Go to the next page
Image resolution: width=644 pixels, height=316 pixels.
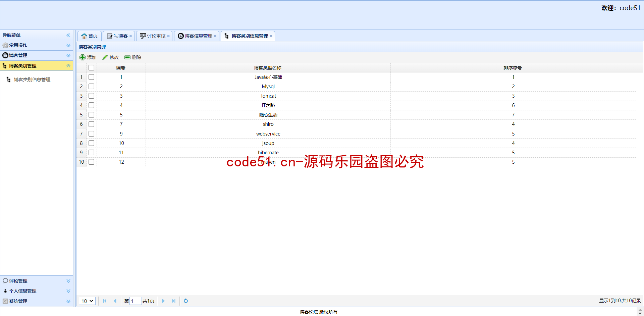(163, 301)
